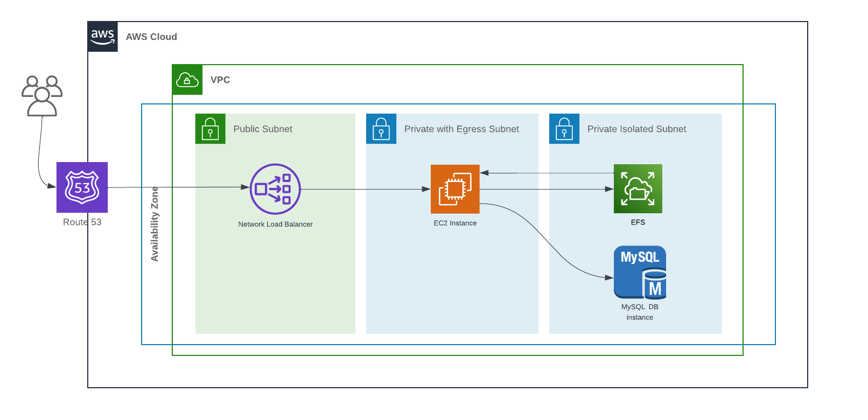The image size is (868, 420).
Task: Click the Public Subnet green lock icon
Action: click(211, 129)
